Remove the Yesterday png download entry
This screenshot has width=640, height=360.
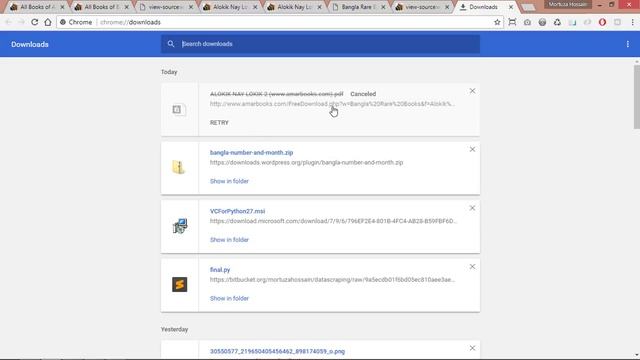coord(472,348)
